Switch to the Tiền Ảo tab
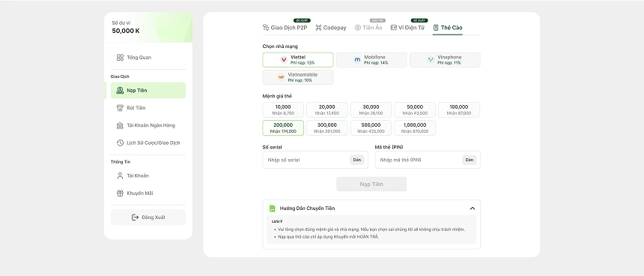Image resolution: width=644 pixels, height=276 pixels. pyautogui.click(x=368, y=28)
